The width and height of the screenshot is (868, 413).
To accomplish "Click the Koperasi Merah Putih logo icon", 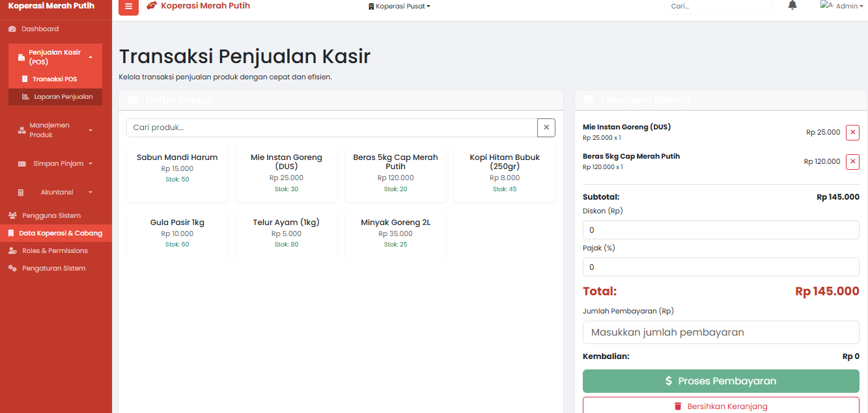I will click(x=152, y=6).
